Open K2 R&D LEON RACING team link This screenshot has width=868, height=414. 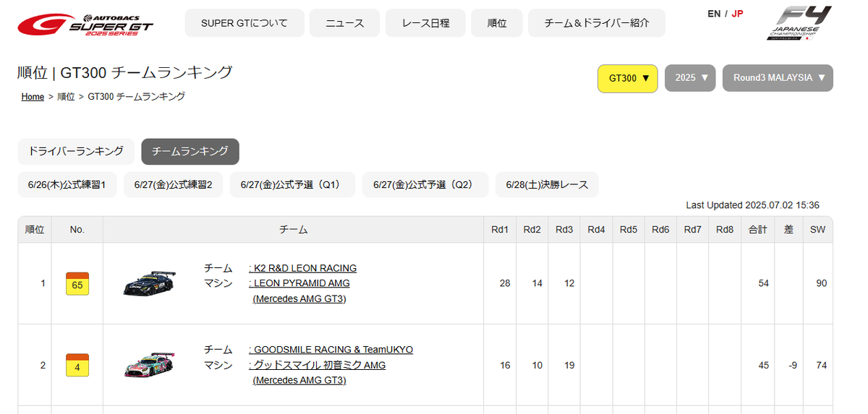coord(305,268)
